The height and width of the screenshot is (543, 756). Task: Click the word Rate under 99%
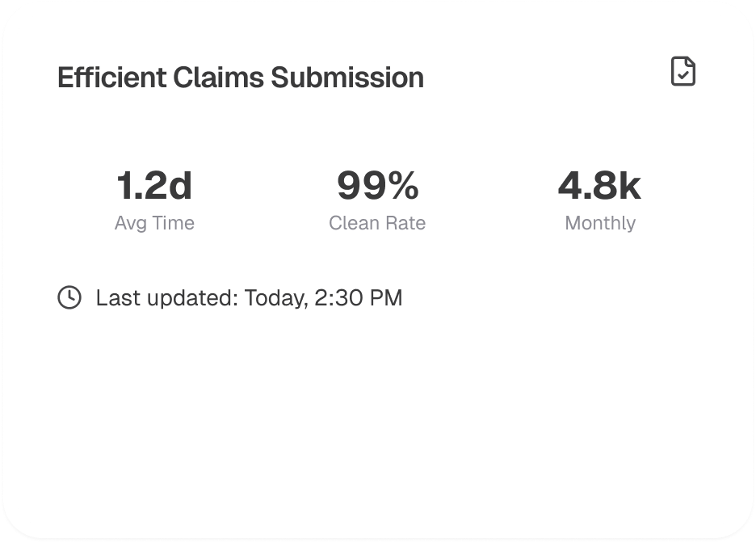[x=405, y=223]
